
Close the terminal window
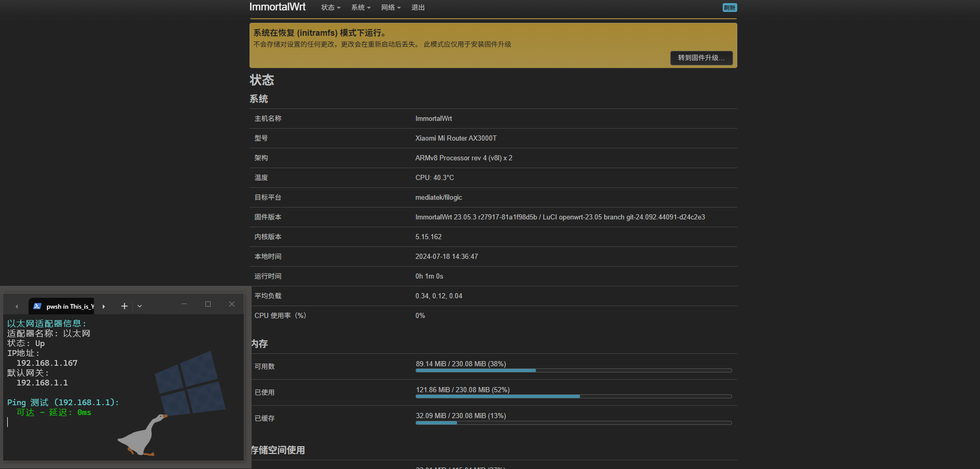tap(232, 305)
